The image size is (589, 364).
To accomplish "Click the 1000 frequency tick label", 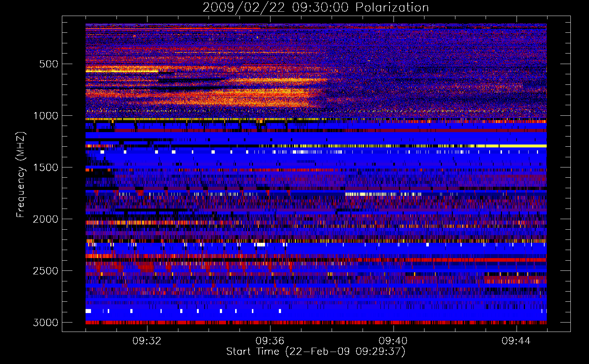I will [46, 116].
